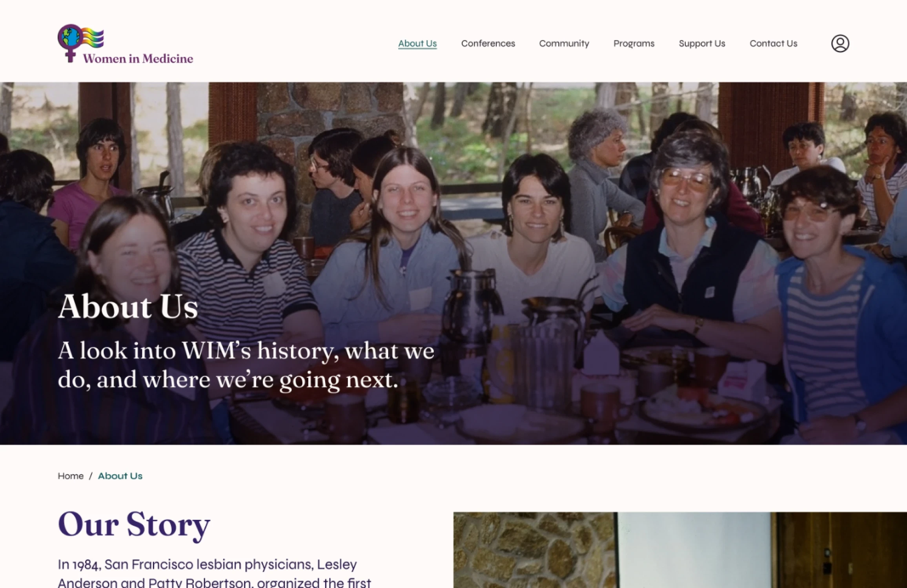Open the Support Us page
Screen dimensions: 907x588
point(702,44)
